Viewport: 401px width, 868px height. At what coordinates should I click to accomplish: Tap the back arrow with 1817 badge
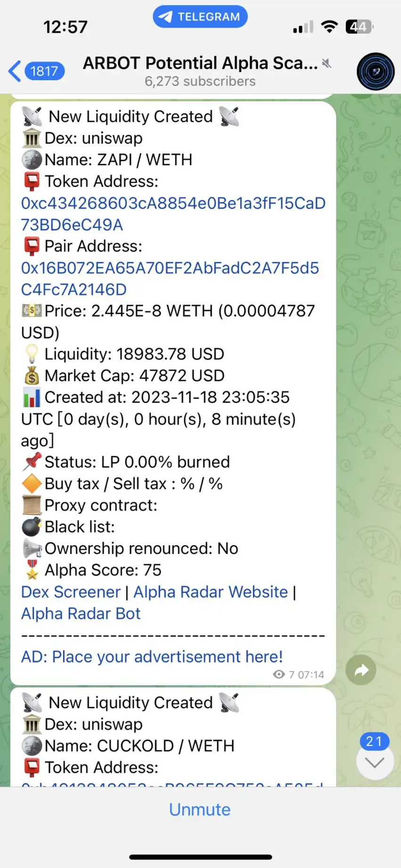pos(15,72)
